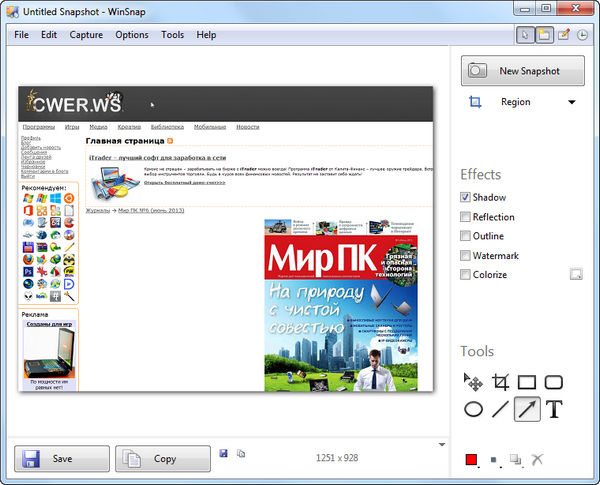600x485 pixels.
Task: Turn on the Watermark checkbox
Action: 466,256
